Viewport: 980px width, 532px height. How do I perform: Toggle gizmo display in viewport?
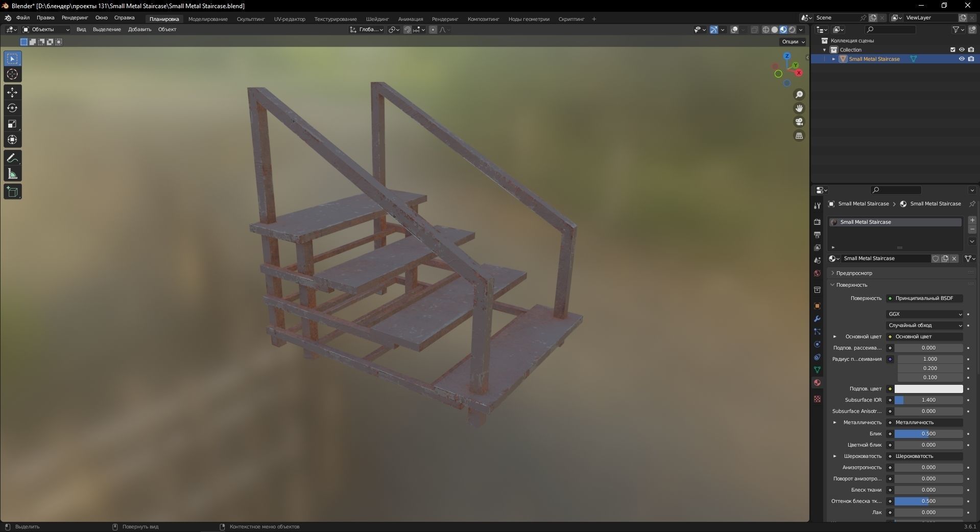[714, 30]
